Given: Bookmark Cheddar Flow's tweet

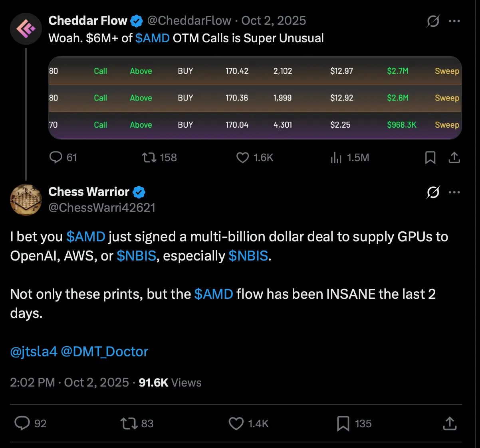Looking at the screenshot, I should click(x=430, y=158).
